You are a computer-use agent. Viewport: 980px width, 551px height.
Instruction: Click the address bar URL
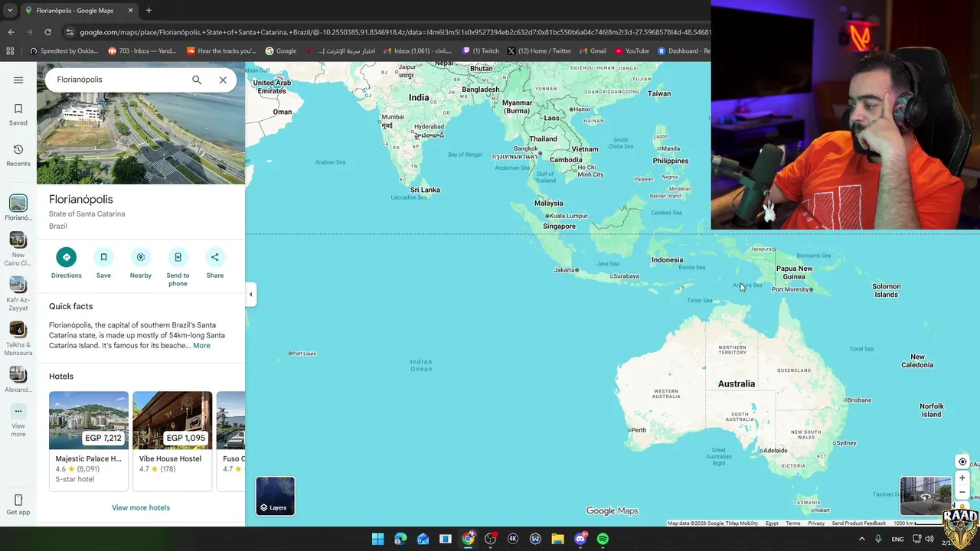coord(394,32)
